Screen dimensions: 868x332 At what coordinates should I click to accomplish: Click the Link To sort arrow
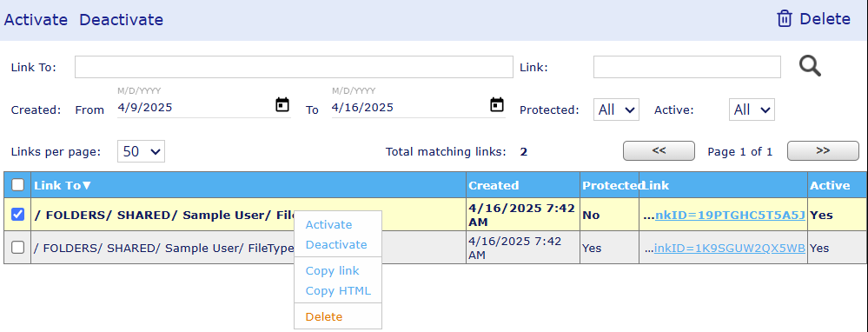(86, 186)
